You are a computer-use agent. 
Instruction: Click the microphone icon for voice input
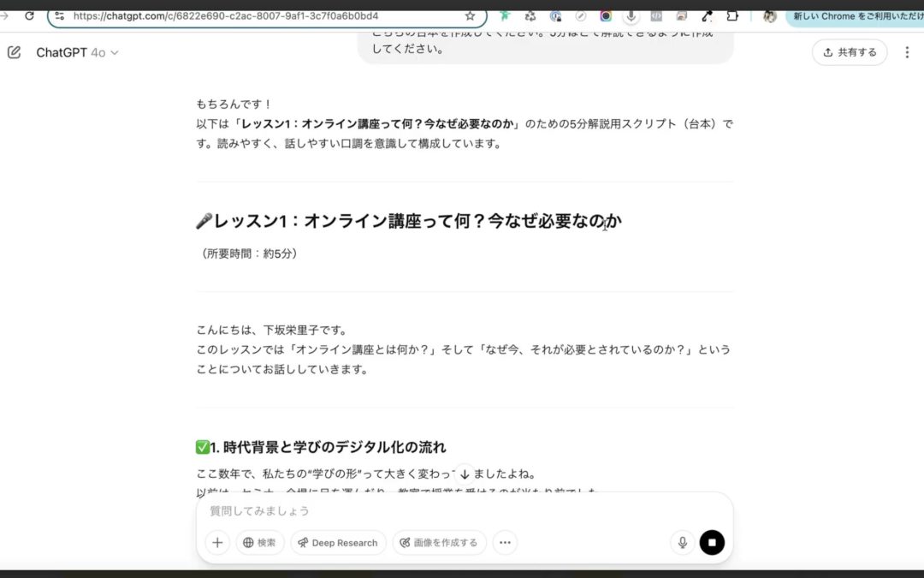coord(682,542)
